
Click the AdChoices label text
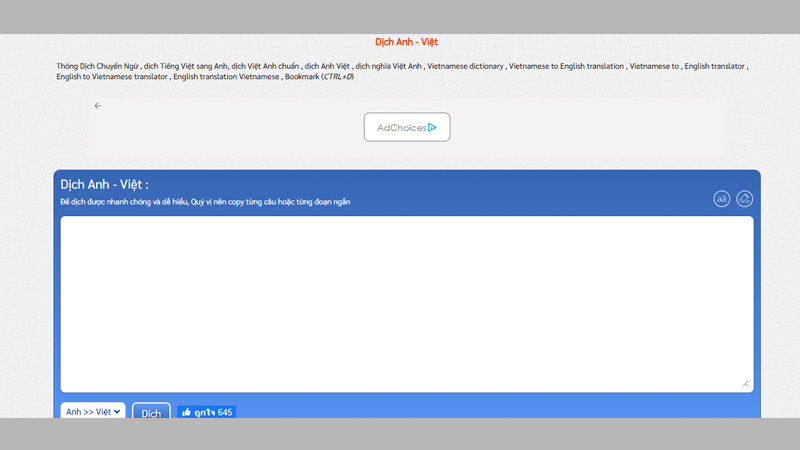coord(401,128)
